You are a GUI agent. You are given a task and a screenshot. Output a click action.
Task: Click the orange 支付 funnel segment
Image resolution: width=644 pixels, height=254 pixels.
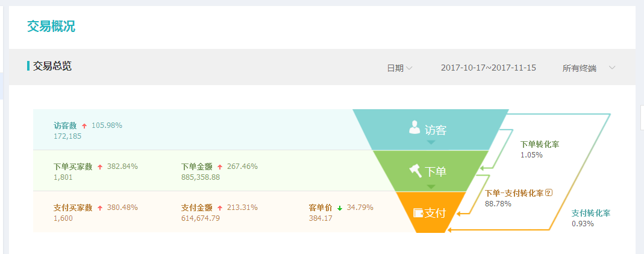[x=431, y=212]
